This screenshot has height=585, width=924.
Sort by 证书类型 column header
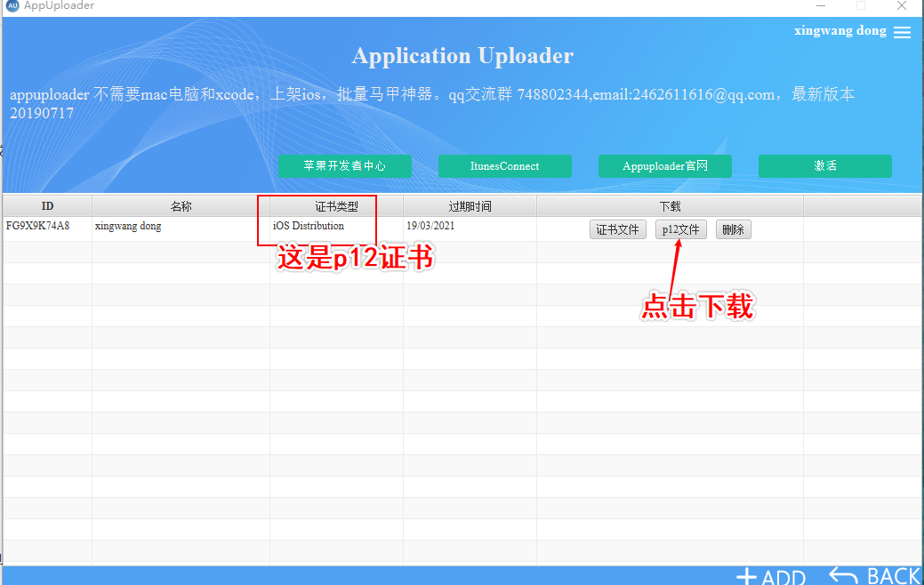(336, 206)
